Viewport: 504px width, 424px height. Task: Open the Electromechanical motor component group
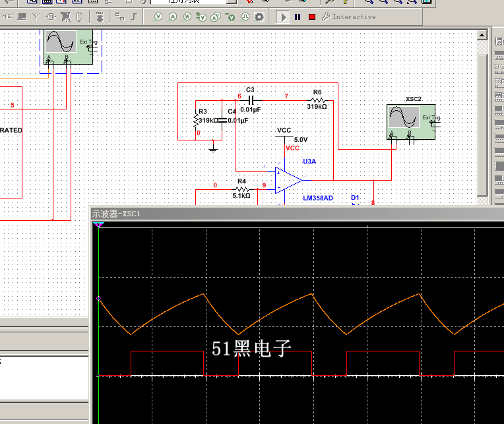(x=51, y=16)
